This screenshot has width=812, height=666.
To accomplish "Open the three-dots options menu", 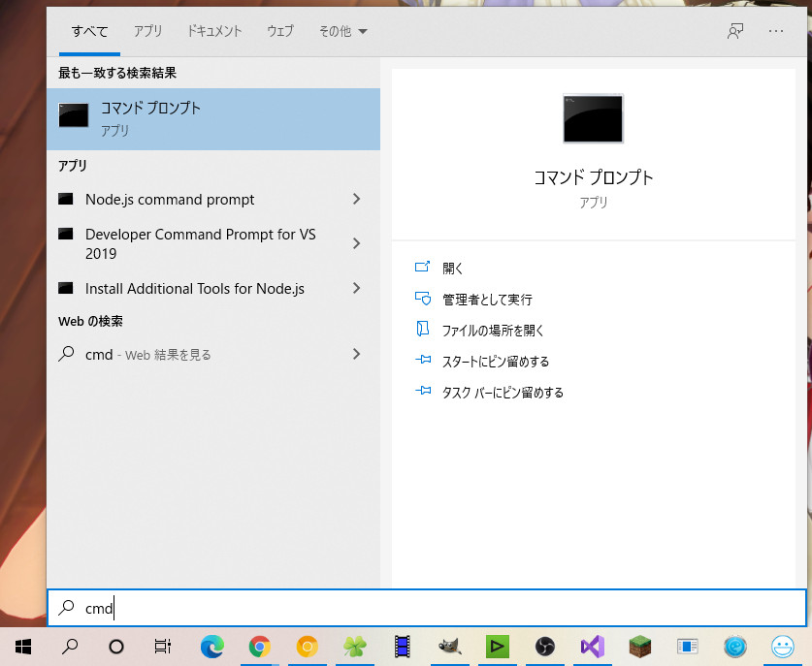I will 775,31.
